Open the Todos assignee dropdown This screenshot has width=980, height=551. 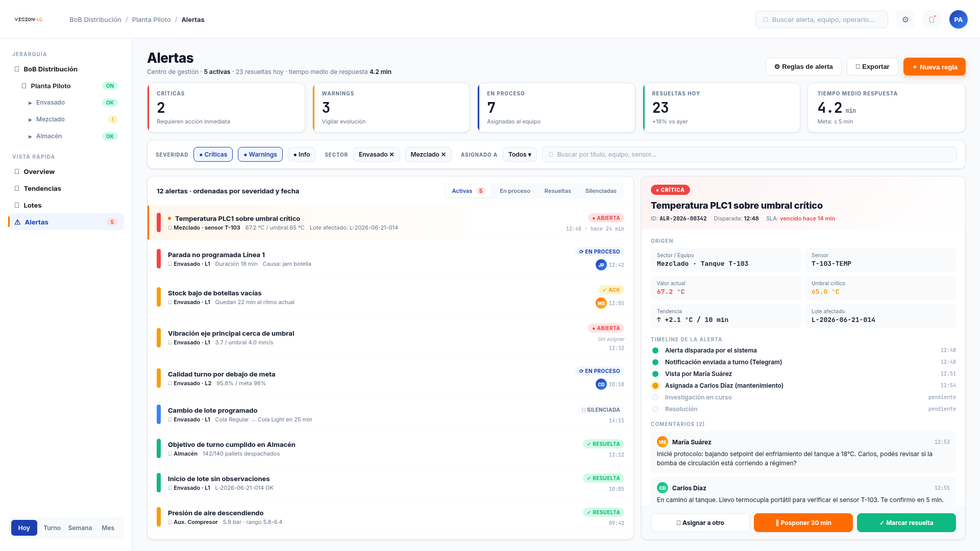click(x=520, y=154)
